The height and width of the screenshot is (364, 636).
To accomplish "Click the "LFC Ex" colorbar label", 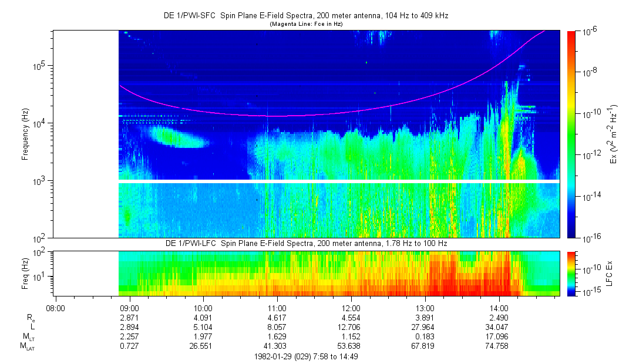I will [610, 274].
